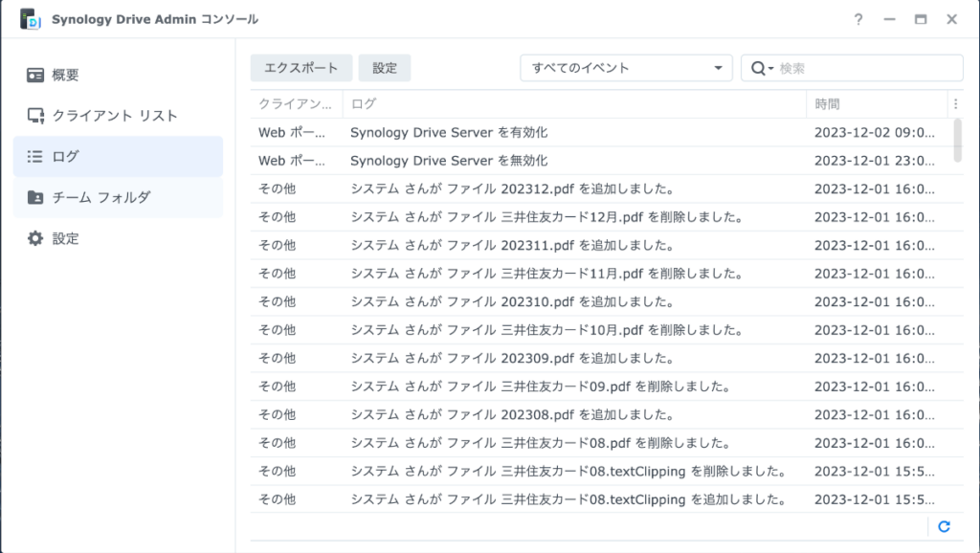Open the クライアント リスト section

(x=118, y=116)
